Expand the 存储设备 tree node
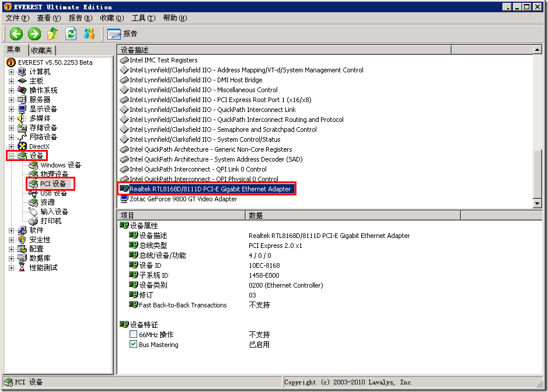Image resolution: width=548 pixels, height=392 pixels. [x=12, y=128]
